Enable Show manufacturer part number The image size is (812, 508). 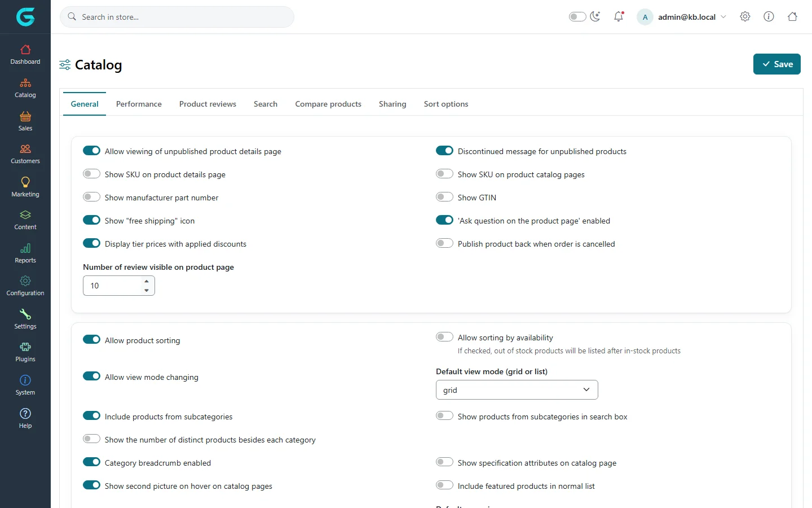pos(91,197)
